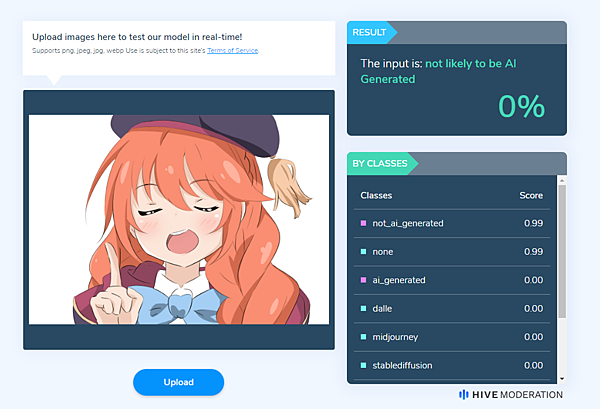Click the cyan square beside midjourney
600x409 pixels.
pos(364,337)
